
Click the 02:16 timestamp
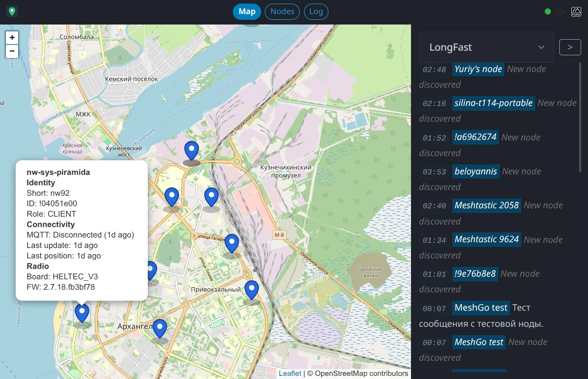pyautogui.click(x=434, y=104)
